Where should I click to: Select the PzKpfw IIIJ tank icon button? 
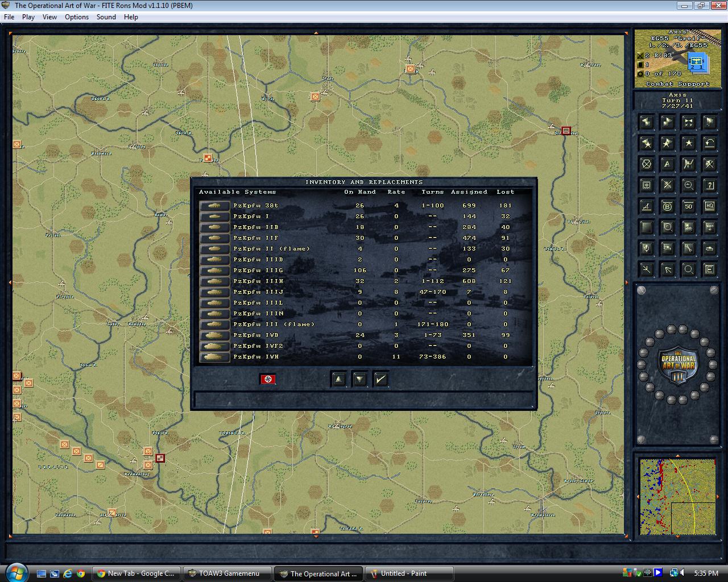(214, 292)
